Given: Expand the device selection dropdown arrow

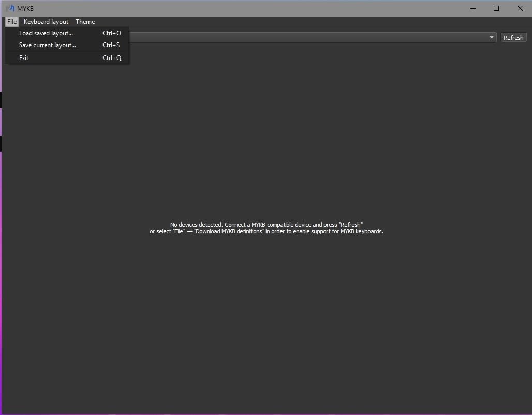Looking at the screenshot, I should pos(491,37).
